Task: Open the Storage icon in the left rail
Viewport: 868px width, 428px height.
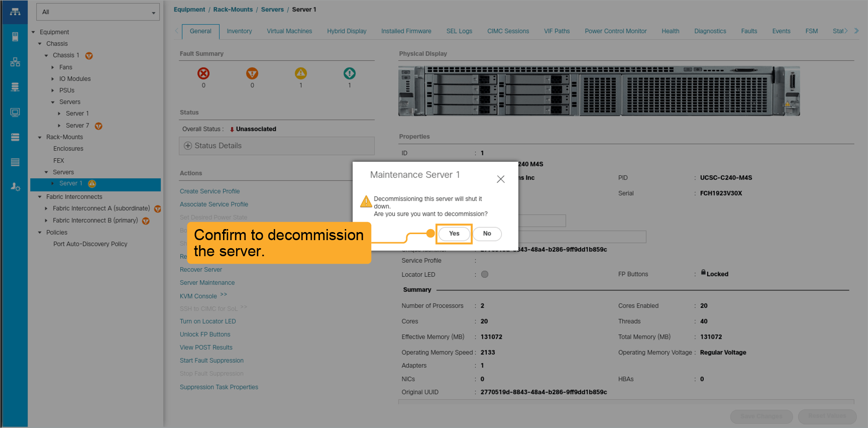Action: [x=15, y=137]
